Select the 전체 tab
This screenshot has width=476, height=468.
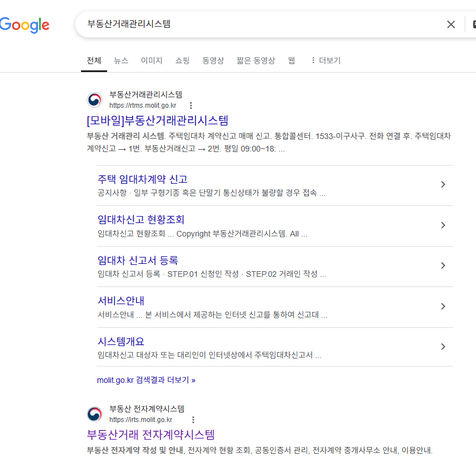coord(94,61)
